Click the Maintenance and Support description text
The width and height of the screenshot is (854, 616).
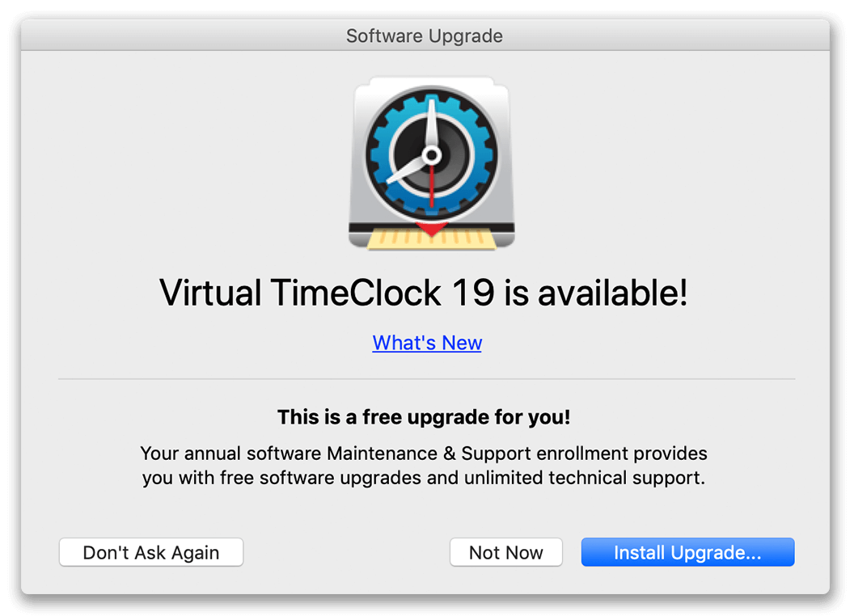point(424,465)
